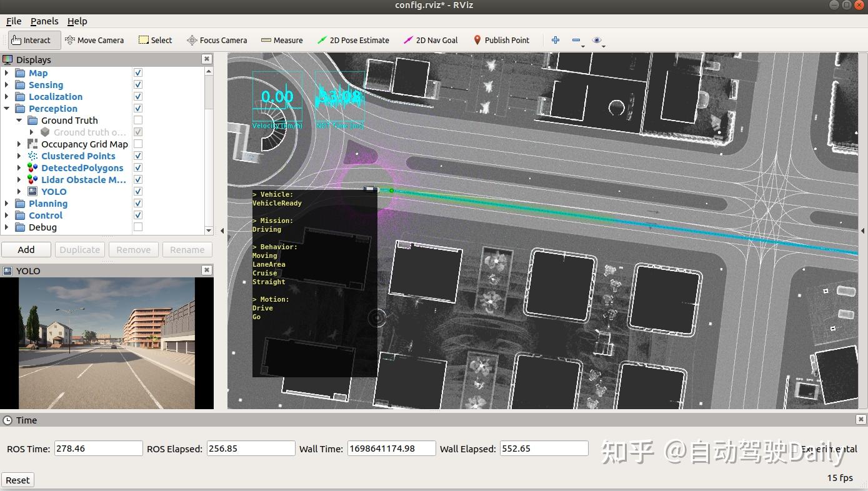Activate the 2D Pose Estimate tool

(x=353, y=40)
